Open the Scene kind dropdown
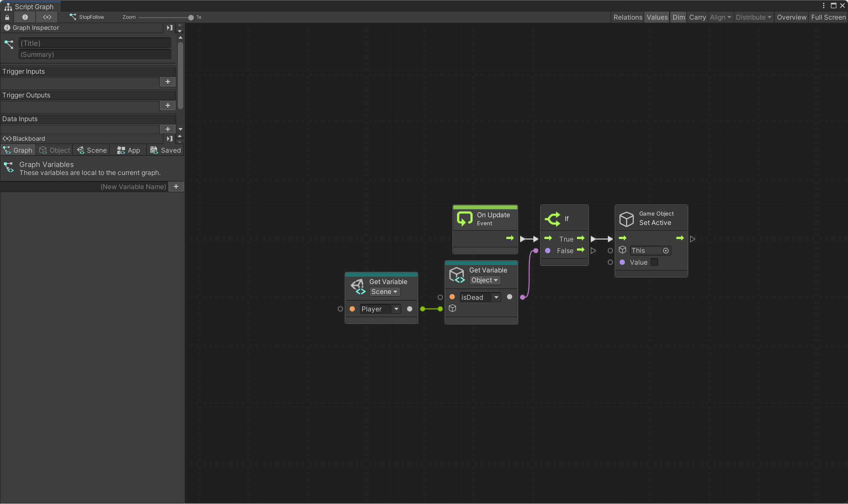 click(384, 292)
